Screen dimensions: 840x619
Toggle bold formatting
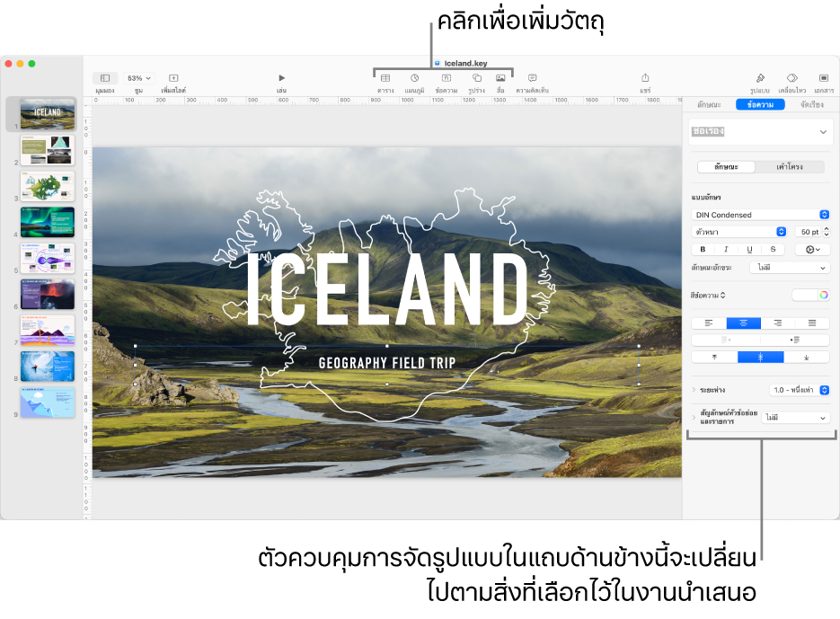click(703, 249)
